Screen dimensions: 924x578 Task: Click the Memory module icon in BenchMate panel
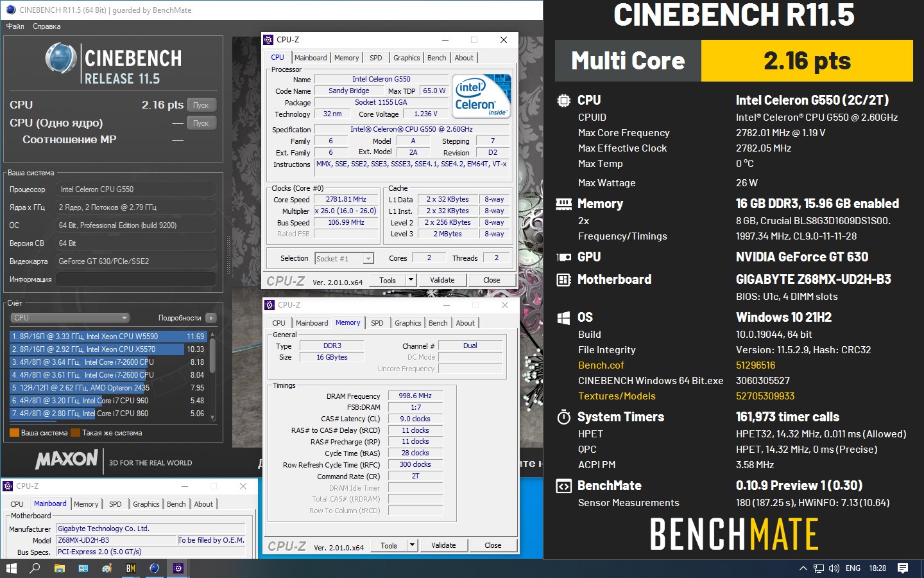(x=563, y=204)
